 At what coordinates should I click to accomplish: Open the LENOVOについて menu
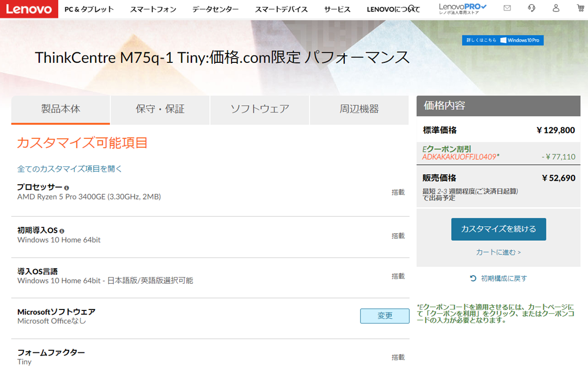393,9
